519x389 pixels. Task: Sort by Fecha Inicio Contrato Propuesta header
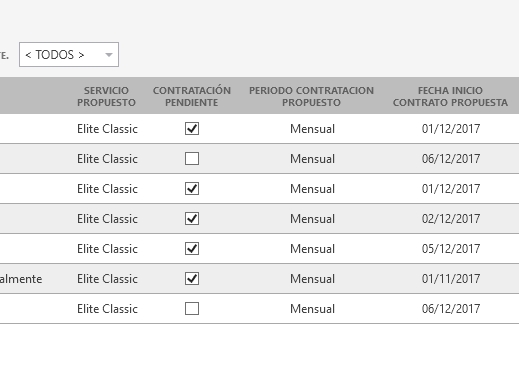(450, 96)
